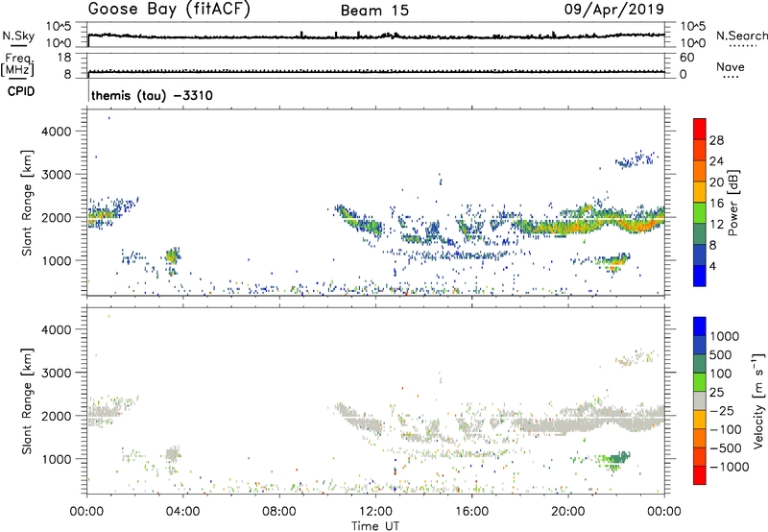Click the red bottom segment of Velocity color bar
This screenshot has height=532, width=768.
click(x=700, y=475)
